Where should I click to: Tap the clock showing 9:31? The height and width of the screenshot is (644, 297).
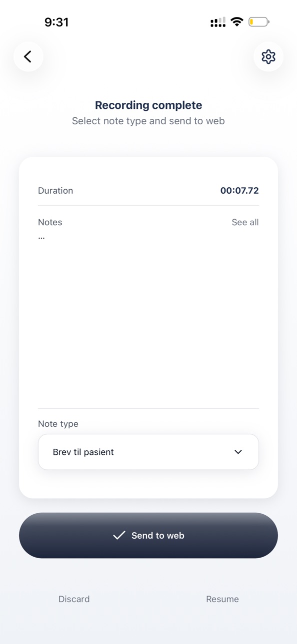[56, 22]
